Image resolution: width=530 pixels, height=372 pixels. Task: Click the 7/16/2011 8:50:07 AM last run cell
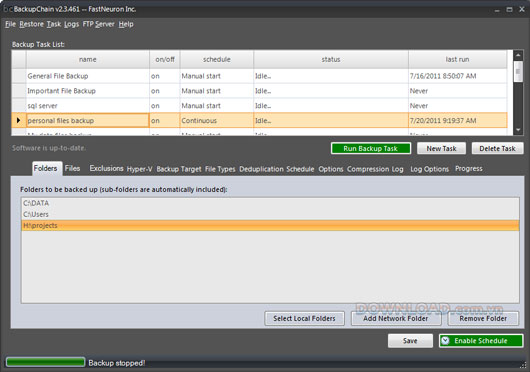click(x=458, y=76)
